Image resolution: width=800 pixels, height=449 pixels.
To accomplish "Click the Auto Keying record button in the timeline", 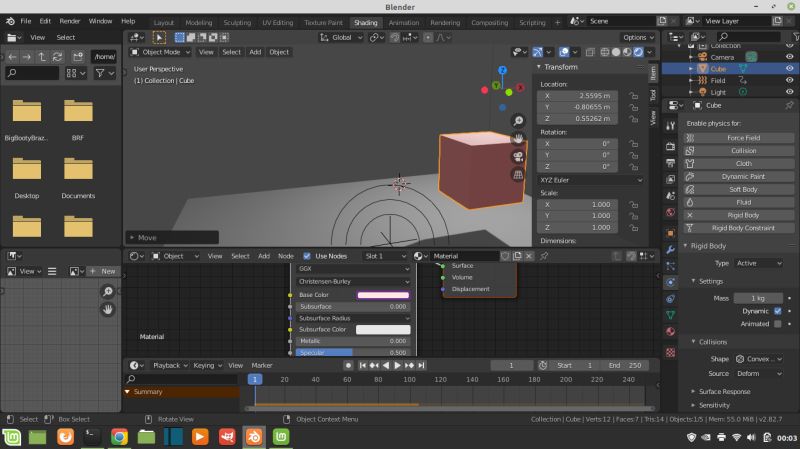I will 348,365.
